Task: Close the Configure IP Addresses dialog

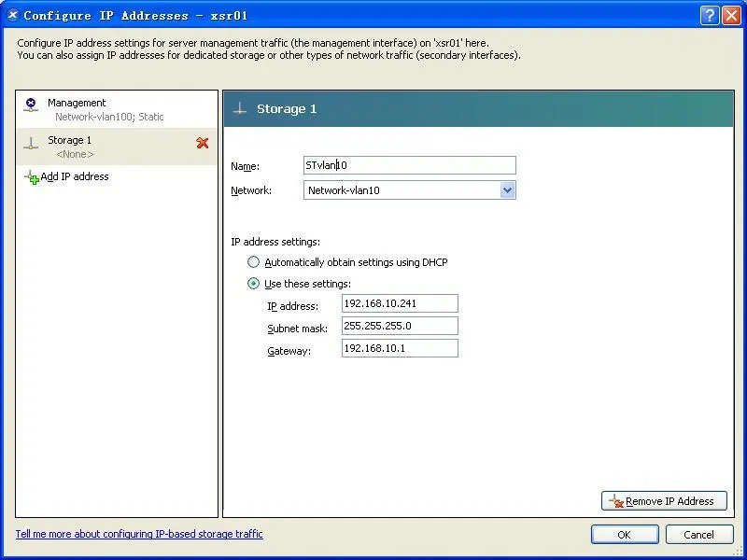Action: (731, 16)
